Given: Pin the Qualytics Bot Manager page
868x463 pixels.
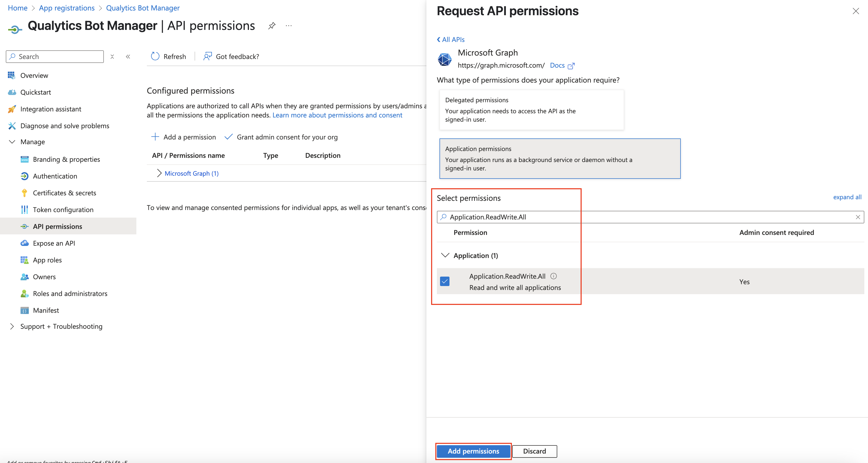Looking at the screenshot, I should pos(272,26).
